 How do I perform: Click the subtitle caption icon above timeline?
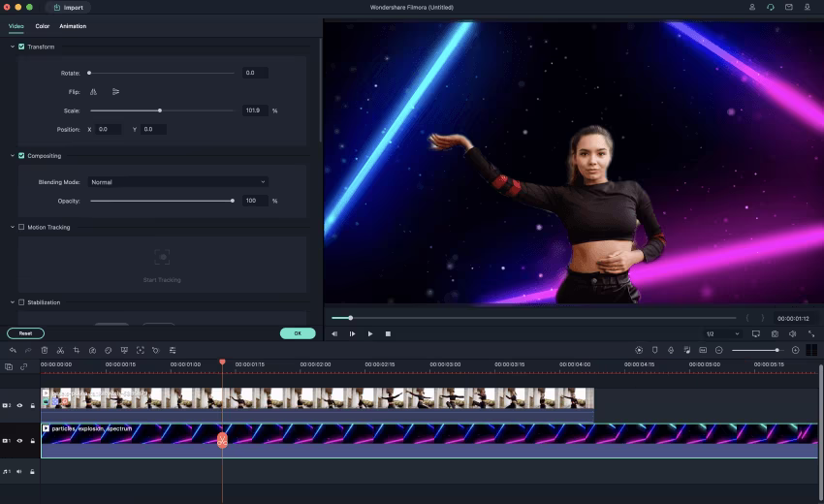[703, 350]
